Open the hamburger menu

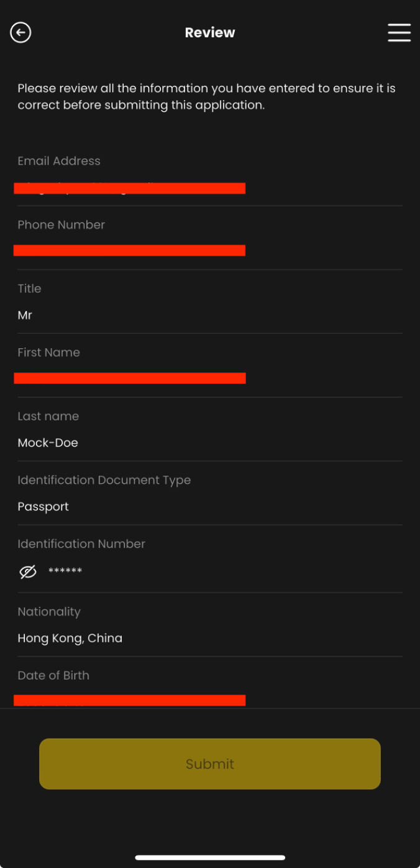pyautogui.click(x=399, y=32)
